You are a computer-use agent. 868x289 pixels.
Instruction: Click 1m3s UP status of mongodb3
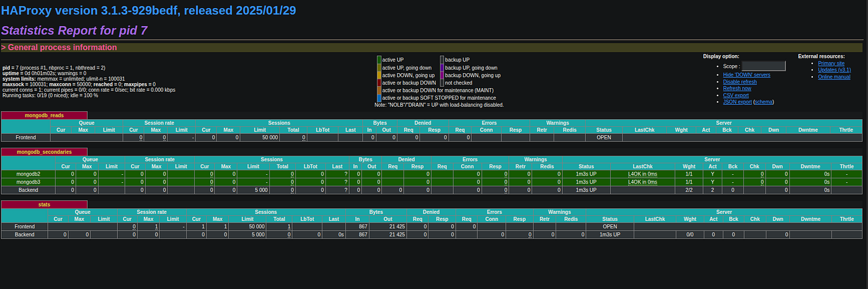(586, 182)
